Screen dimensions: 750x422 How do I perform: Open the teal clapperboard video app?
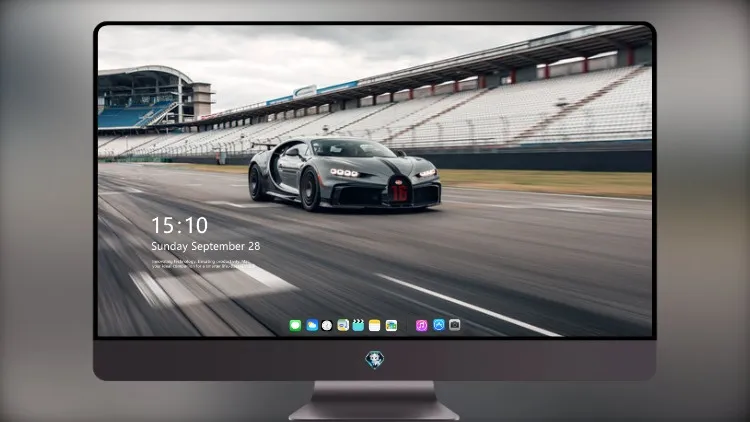[x=358, y=325]
